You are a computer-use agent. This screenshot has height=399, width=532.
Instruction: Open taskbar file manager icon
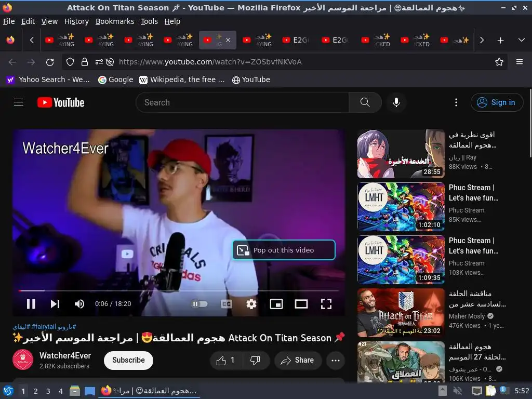pyautogui.click(x=75, y=391)
